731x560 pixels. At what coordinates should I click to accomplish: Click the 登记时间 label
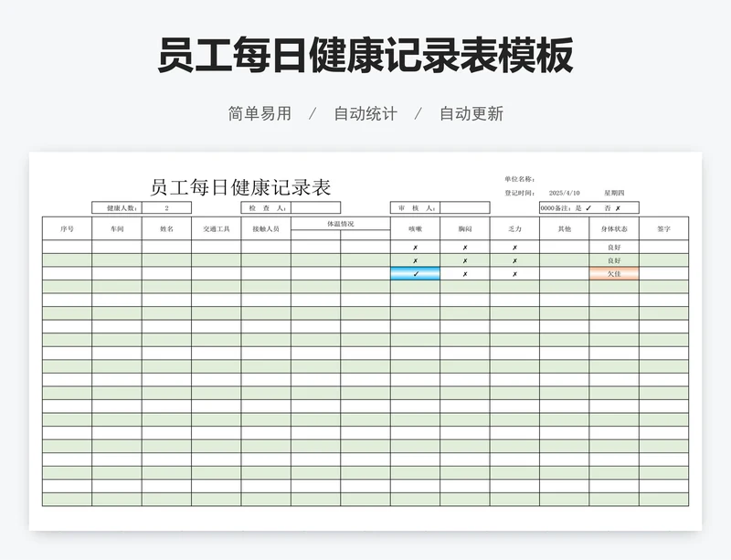(519, 193)
